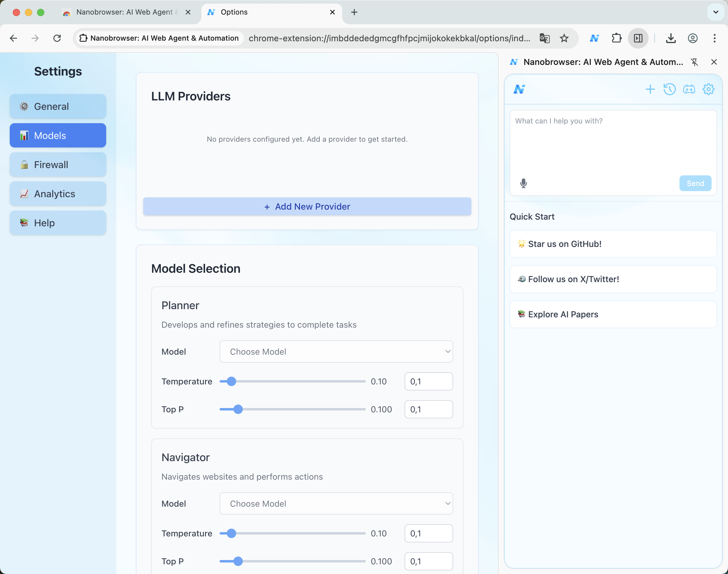Click the microphone voice input icon
728x574 pixels.
(x=523, y=183)
